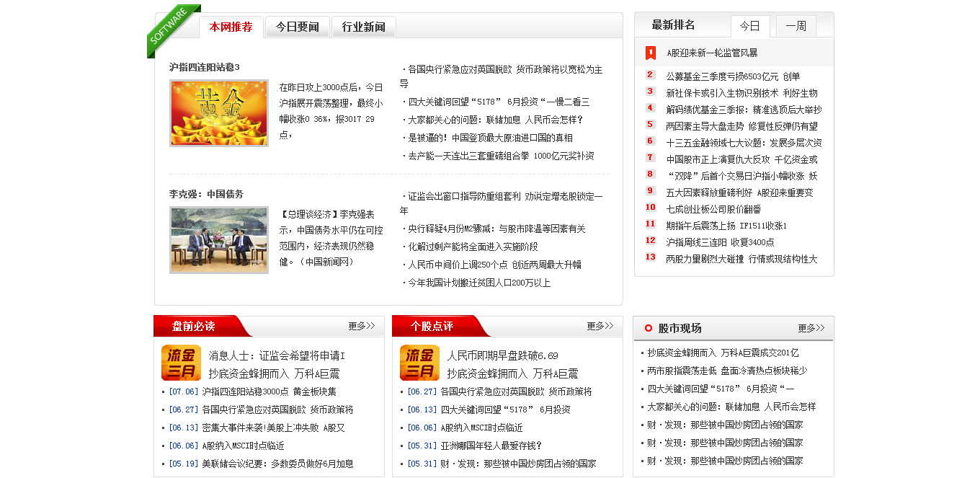Click the number 2 rank badge in 最新排名
The height and width of the screenshot is (478, 980).
650,76
